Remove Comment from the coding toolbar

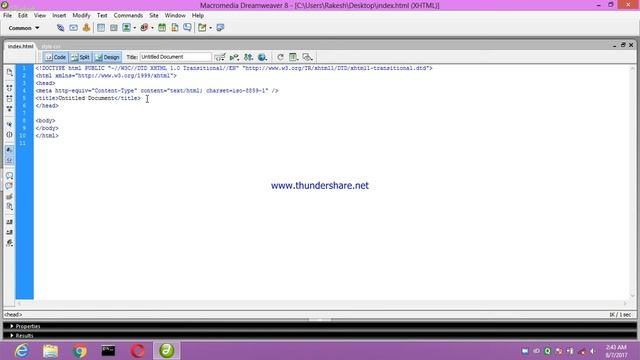9,186
